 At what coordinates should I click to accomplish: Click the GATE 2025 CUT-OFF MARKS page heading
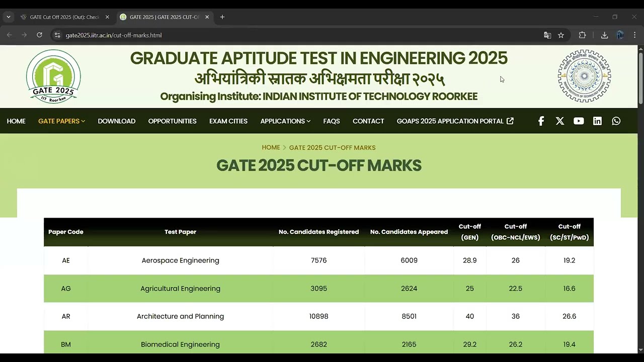coord(319,165)
